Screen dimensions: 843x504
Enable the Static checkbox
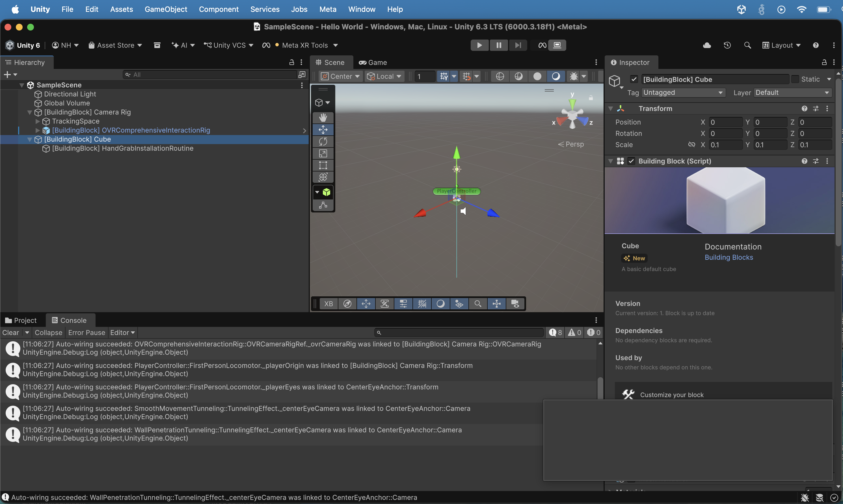point(795,79)
